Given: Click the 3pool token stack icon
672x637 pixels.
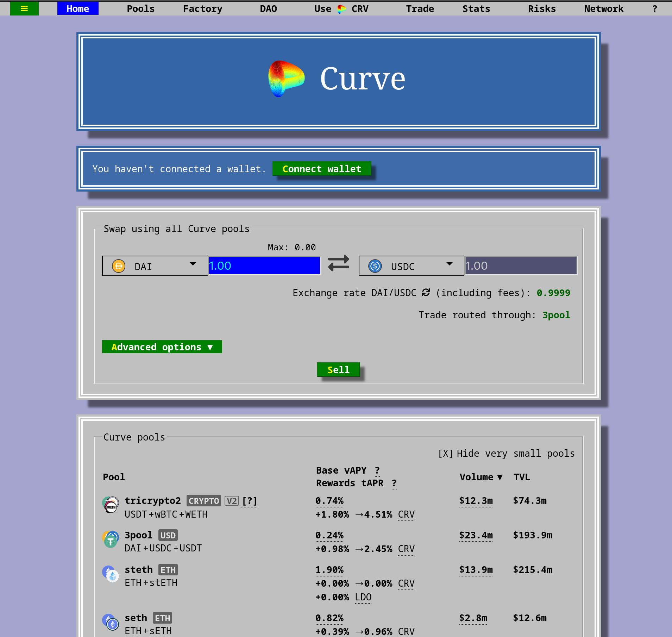Looking at the screenshot, I should tap(110, 539).
